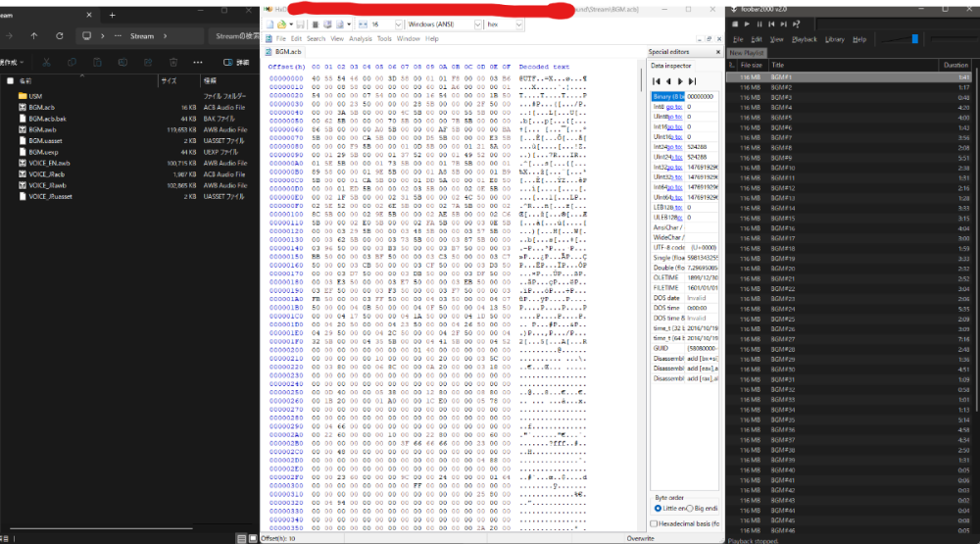The width and height of the screenshot is (980, 544).
Task: Click the New file icon in HxD toolbar
Action: tap(269, 23)
